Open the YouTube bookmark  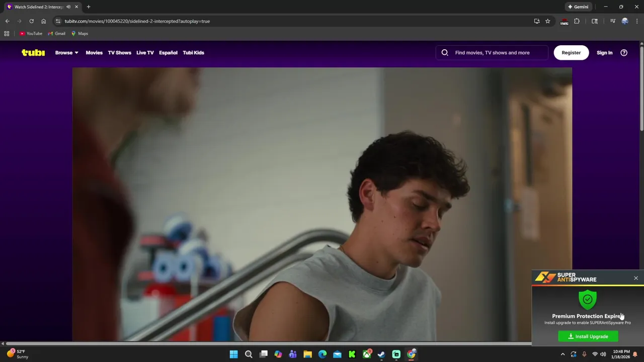(31, 33)
